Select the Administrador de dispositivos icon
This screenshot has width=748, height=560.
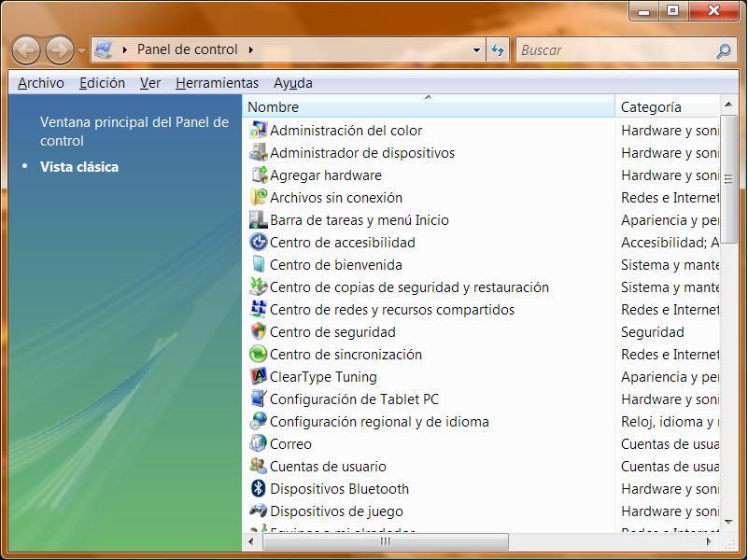tap(259, 152)
